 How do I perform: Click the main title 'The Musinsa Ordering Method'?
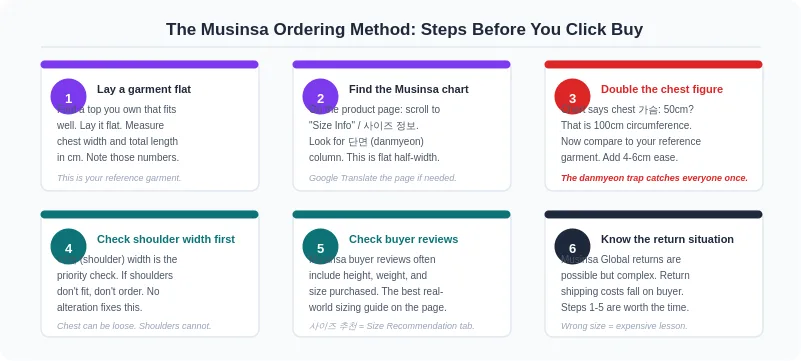291,29
